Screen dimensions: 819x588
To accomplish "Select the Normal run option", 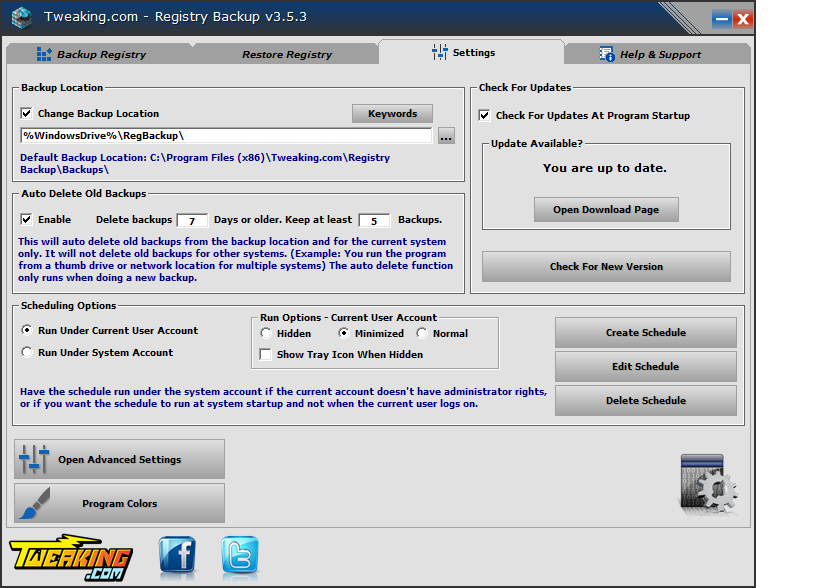I will 422,333.
